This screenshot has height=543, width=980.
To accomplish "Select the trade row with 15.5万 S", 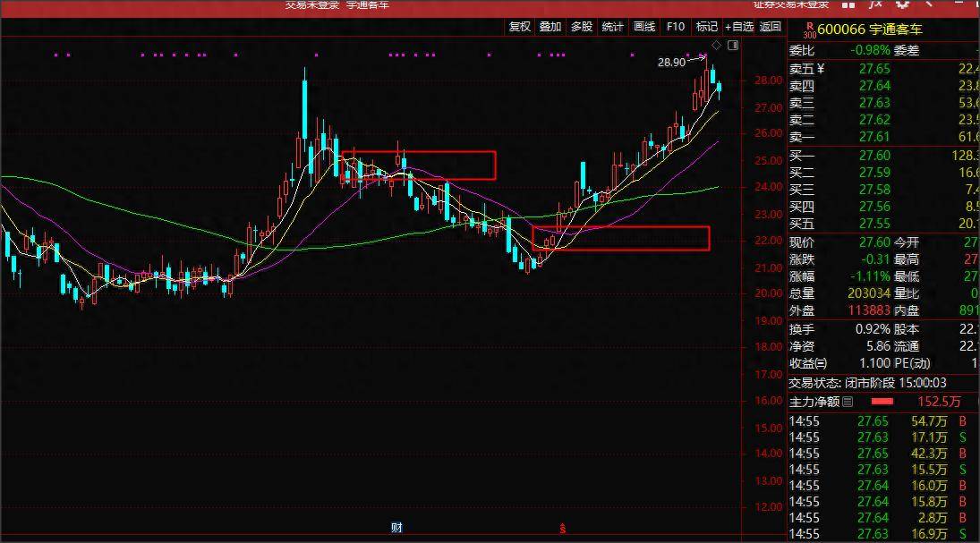I will (x=883, y=470).
